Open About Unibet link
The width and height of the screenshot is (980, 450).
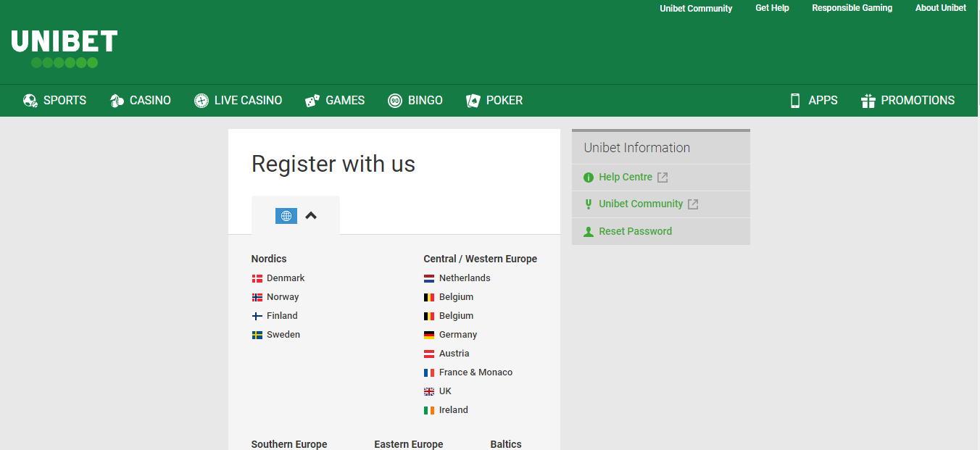[x=941, y=8]
